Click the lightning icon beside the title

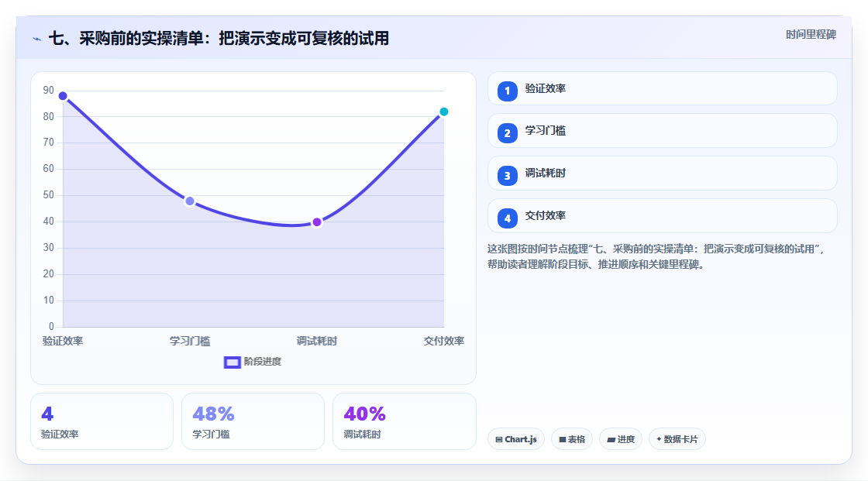[x=37, y=39]
